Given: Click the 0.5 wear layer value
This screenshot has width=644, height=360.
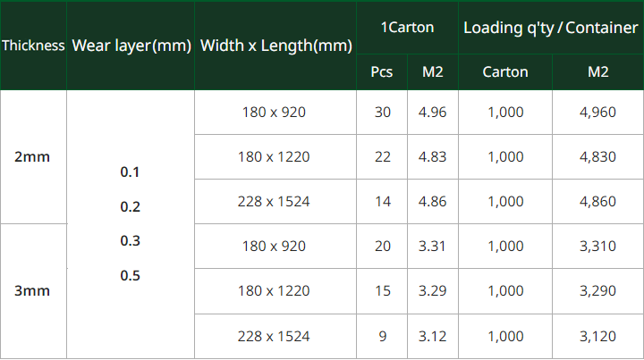Looking at the screenshot, I should coord(131,275).
